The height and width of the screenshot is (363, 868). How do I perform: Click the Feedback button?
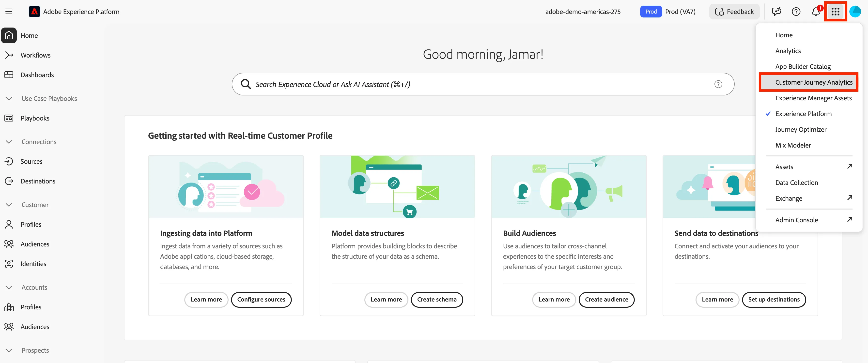click(x=734, y=12)
